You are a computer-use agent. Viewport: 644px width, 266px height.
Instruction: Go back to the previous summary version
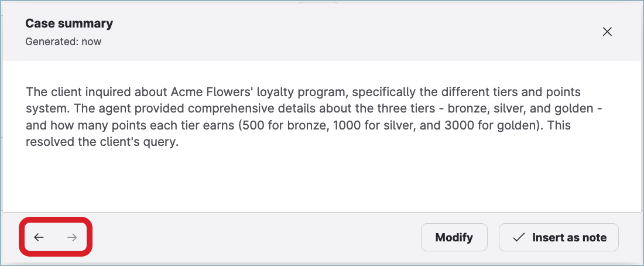point(39,237)
